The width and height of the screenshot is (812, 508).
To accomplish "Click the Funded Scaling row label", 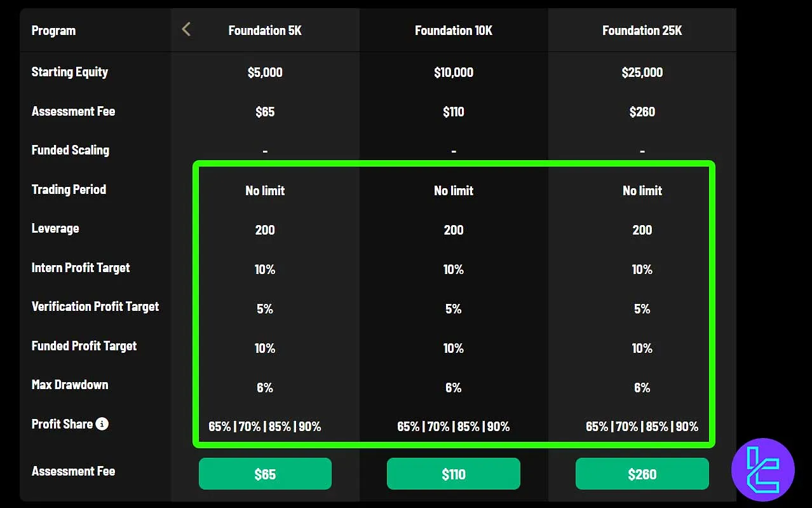I will click(x=70, y=150).
